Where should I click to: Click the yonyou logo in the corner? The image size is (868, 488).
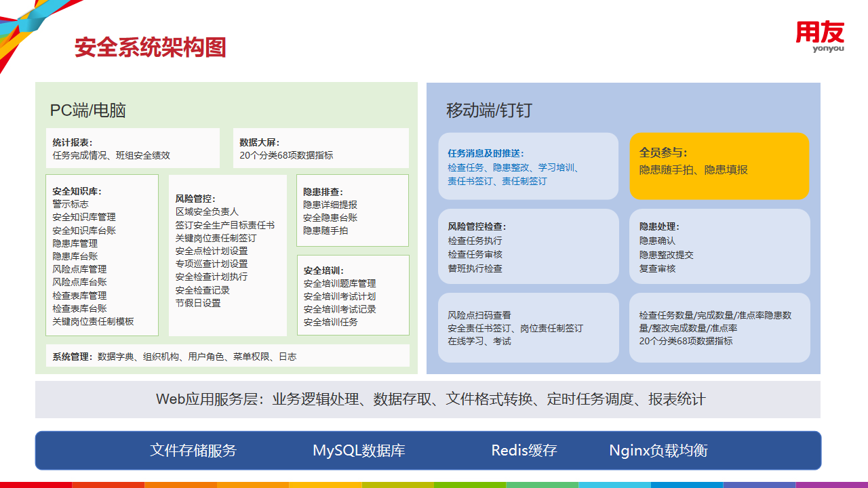point(820,37)
